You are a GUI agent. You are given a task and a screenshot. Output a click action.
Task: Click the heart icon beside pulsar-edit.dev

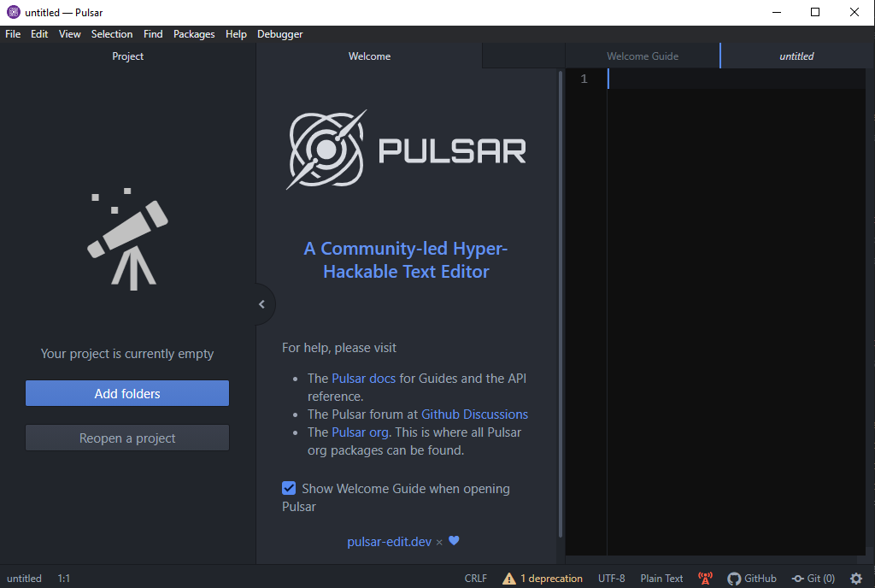coord(454,541)
